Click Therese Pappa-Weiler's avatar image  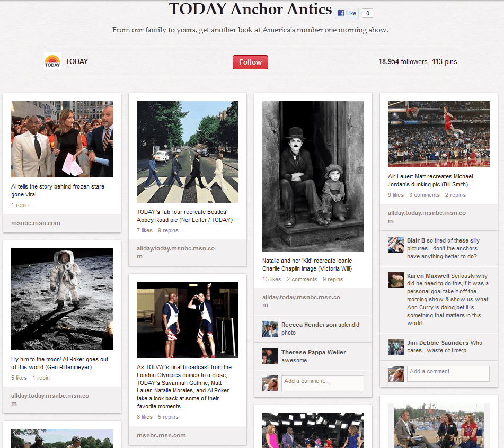coord(270,356)
